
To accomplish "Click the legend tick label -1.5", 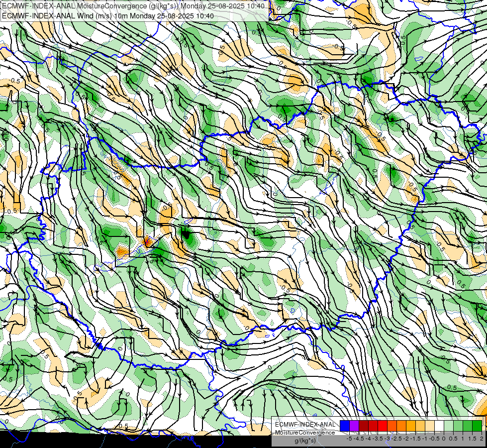I will pos(415,439).
